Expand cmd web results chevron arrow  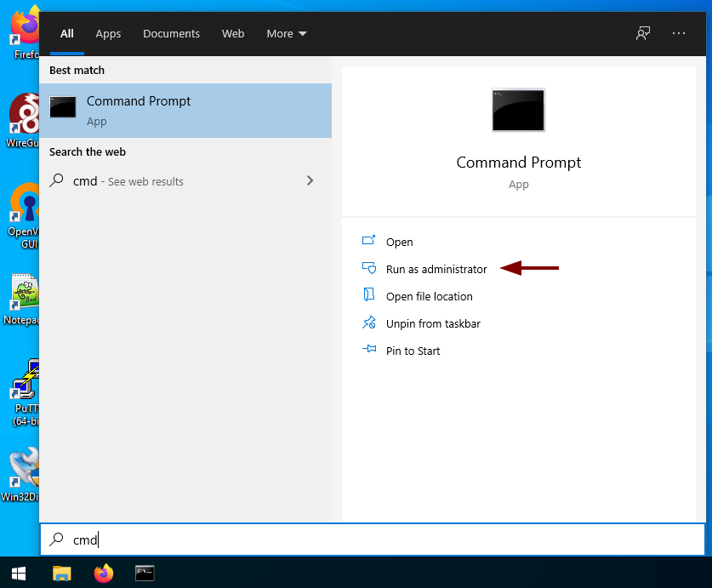pyautogui.click(x=310, y=180)
